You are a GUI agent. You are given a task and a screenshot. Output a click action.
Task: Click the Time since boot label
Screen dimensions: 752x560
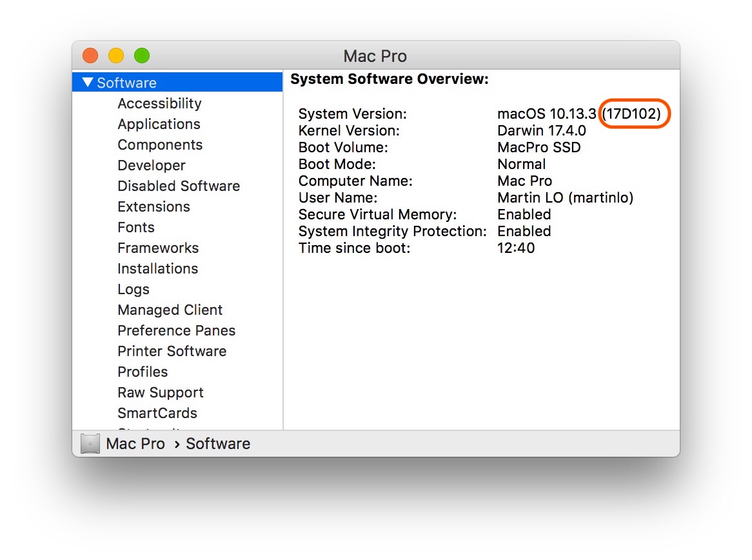tap(355, 248)
